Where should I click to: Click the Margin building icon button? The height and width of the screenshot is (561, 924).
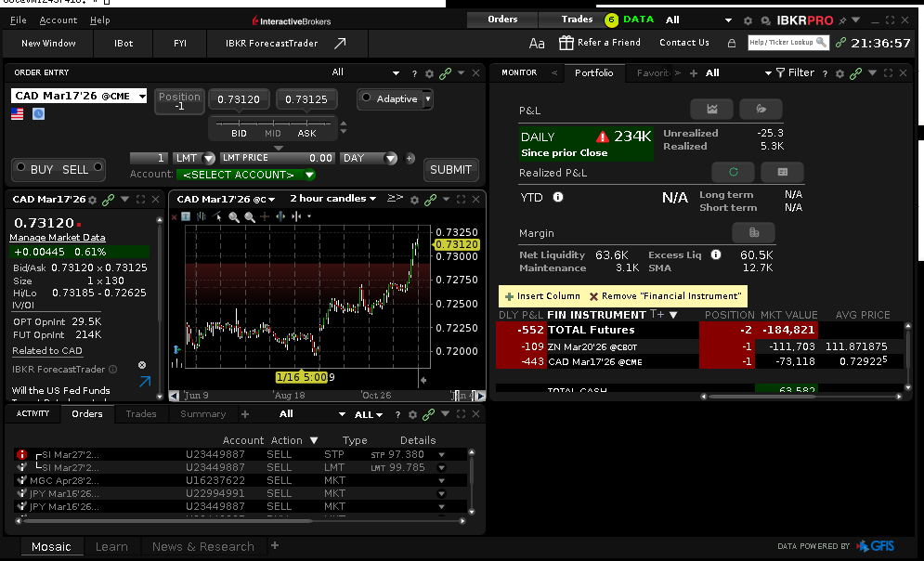click(x=754, y=233)
